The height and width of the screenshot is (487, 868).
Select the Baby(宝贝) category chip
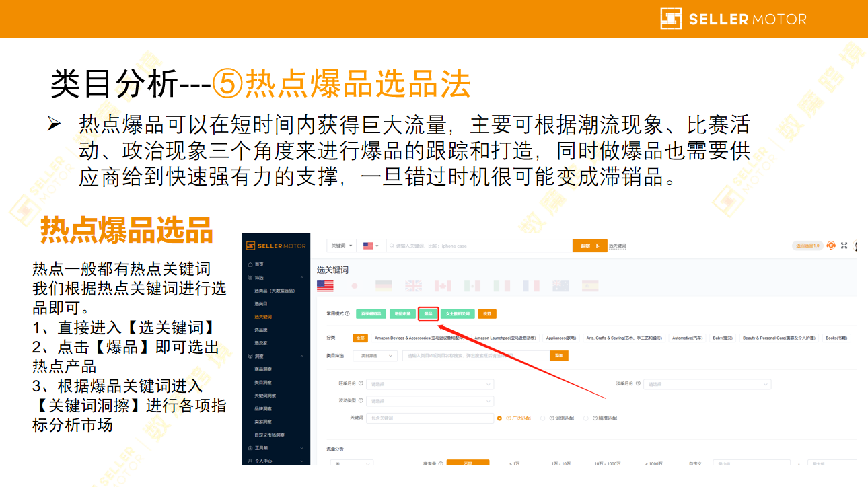pos(724,338)
